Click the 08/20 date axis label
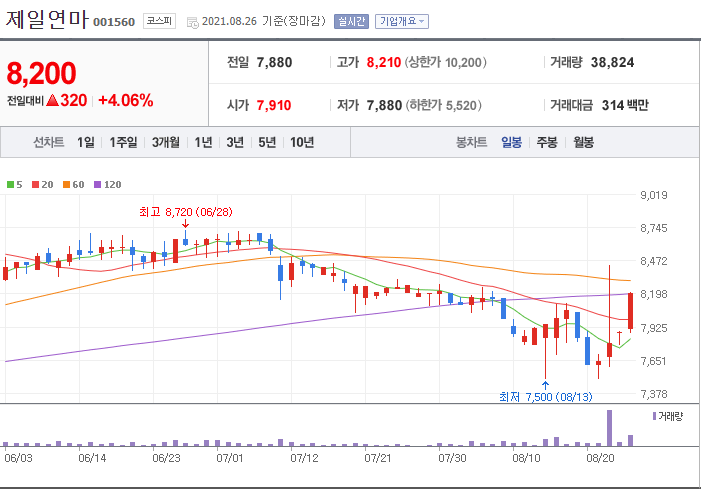The height and width of the screenshot is (489, 701). (x=600, y=458)
